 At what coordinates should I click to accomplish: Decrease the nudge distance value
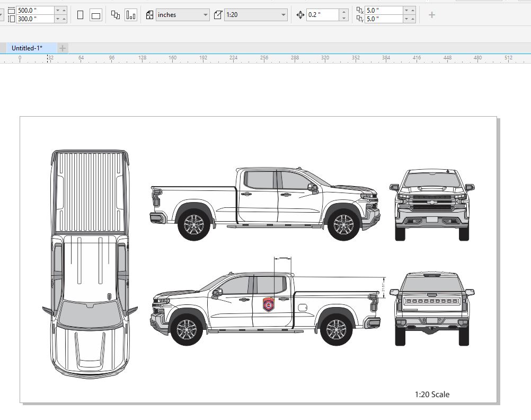tap(344, 19)
